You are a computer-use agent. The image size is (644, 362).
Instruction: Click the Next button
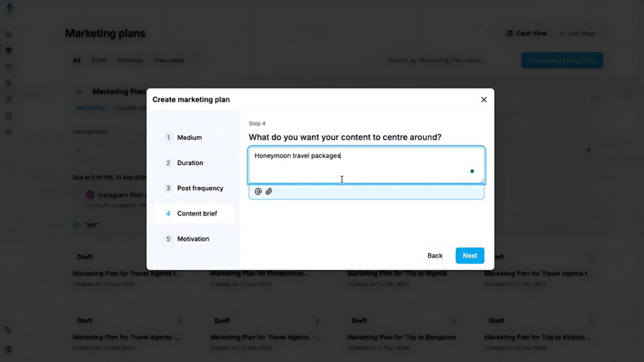coord(470,256)
